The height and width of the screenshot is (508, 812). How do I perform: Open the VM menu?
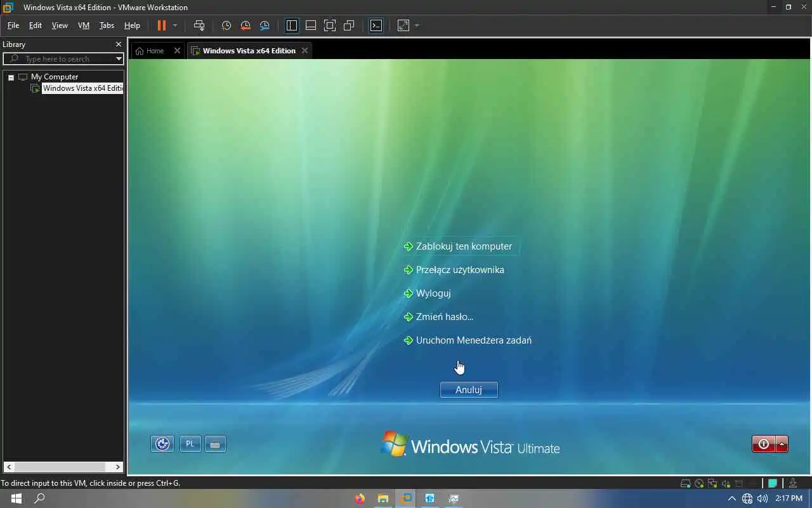pyautogui.click(x=84, y=25)
